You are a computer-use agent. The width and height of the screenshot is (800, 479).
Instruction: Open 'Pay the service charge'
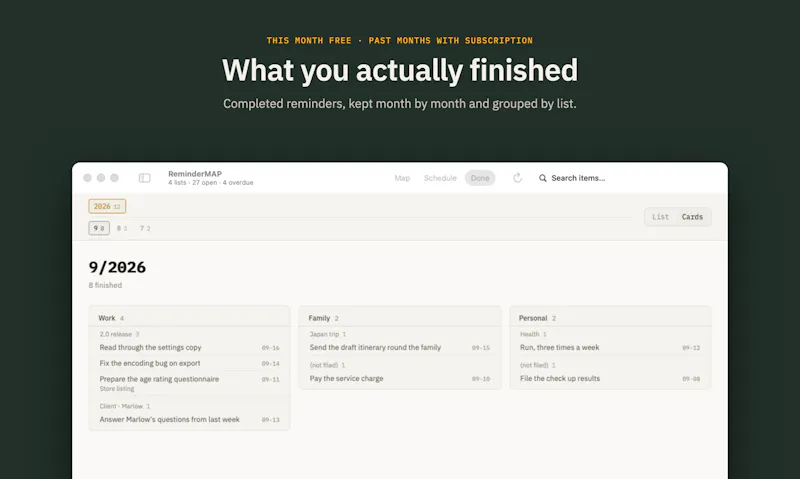click(x=399, y=379)
